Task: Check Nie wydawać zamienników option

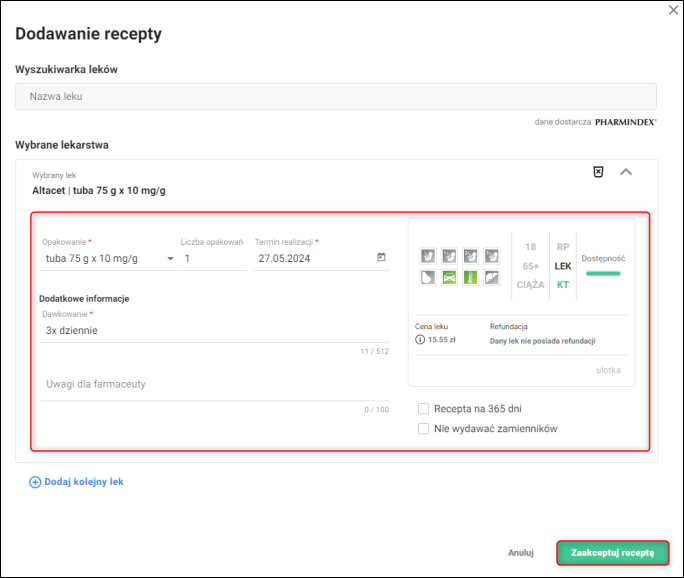Action: (424, 428)
